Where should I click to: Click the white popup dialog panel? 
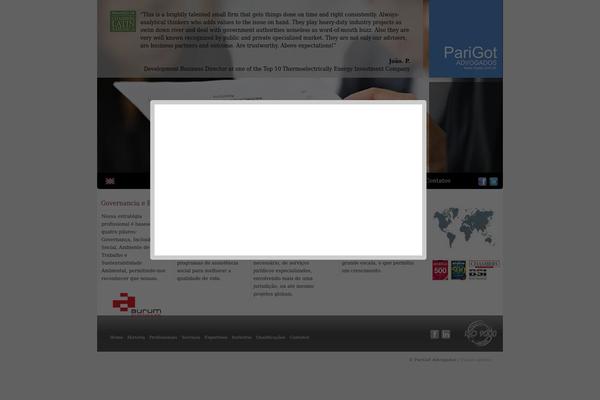tap(288, 180)
